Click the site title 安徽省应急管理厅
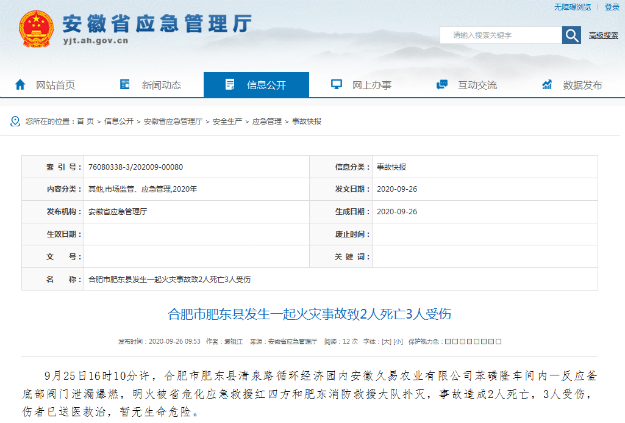This screenshot has width=625, height=423. coord(157,24)
